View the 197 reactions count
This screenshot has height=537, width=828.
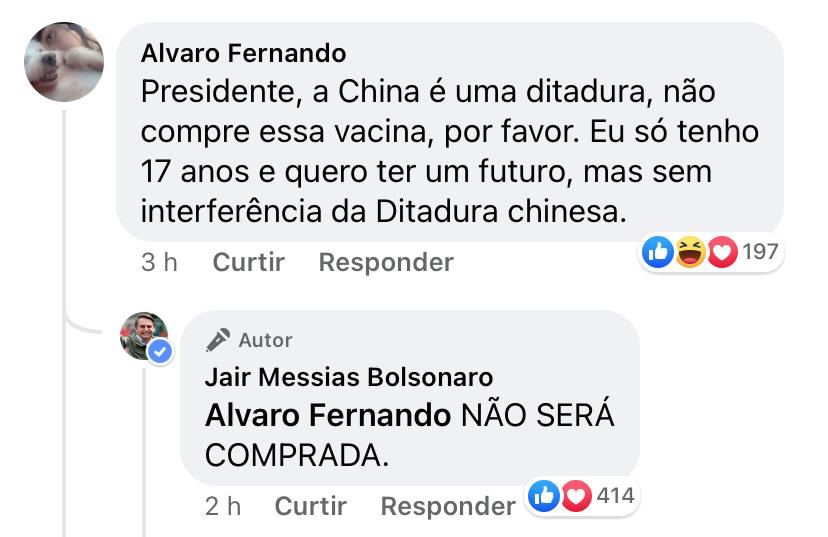tap(760, 252)
